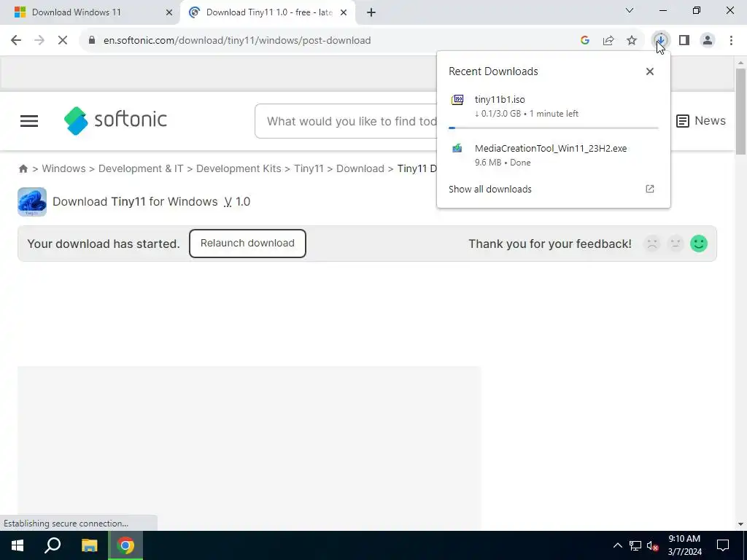Open the Download breadcrumb link

360,168
